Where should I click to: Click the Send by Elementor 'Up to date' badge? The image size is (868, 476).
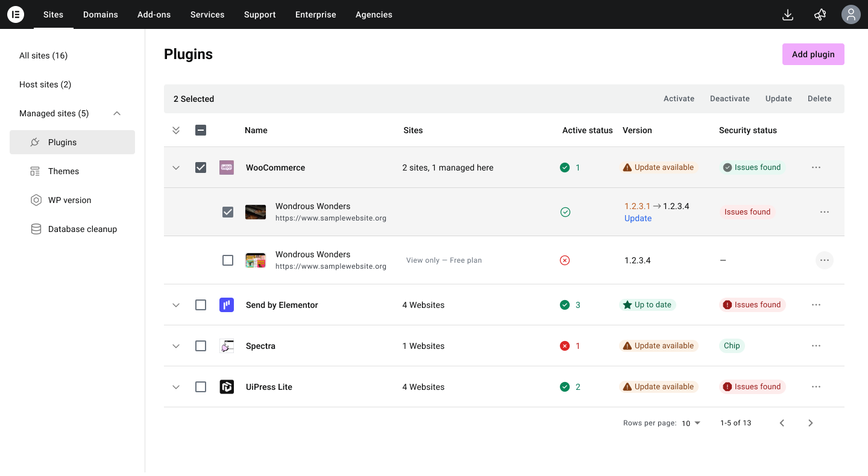647,305
